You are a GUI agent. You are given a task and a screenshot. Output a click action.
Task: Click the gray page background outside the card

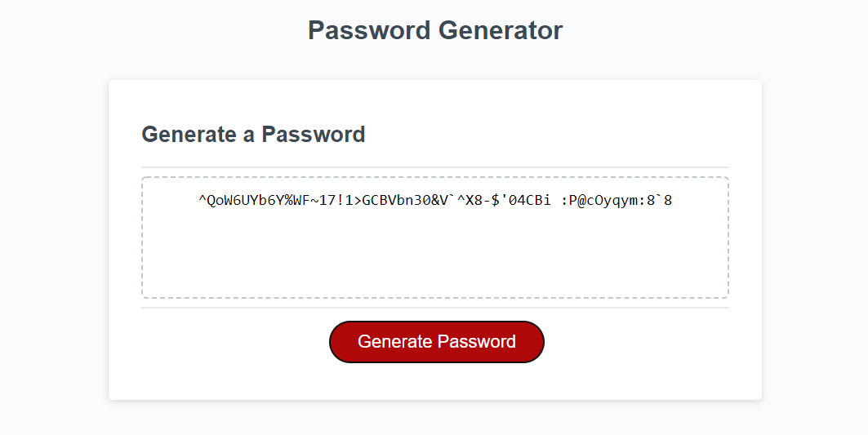(54, 221)
